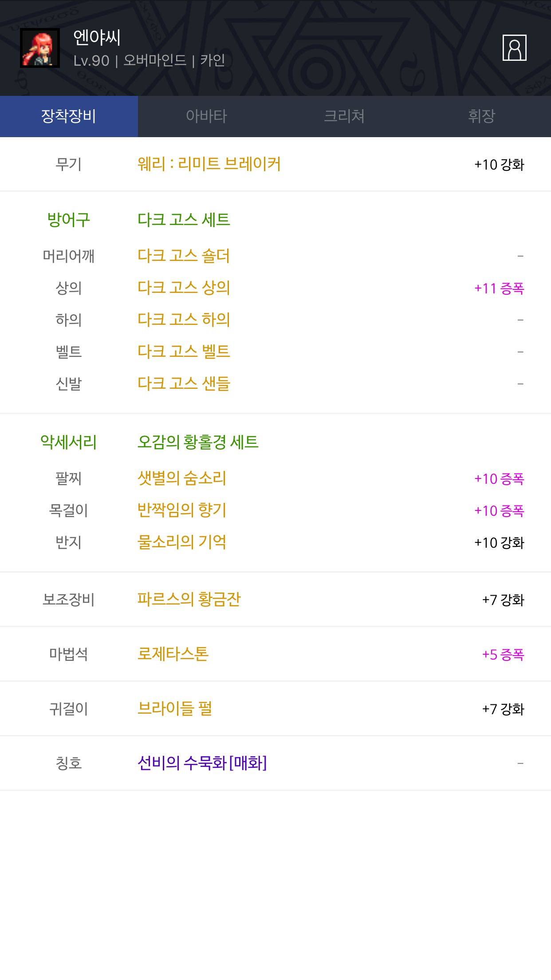Viewport: 551px width, 980px height.
Task: Open the 선비의 수묵화[매화] title item
Action: pos(202,763)
